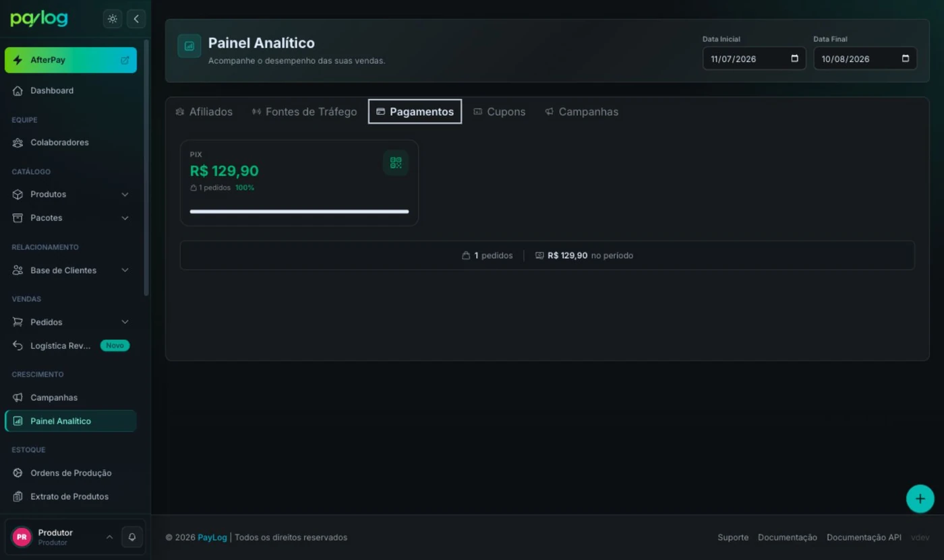Switch to the Afiliados tab
The image size is (944, 560).
coord(204,112)
